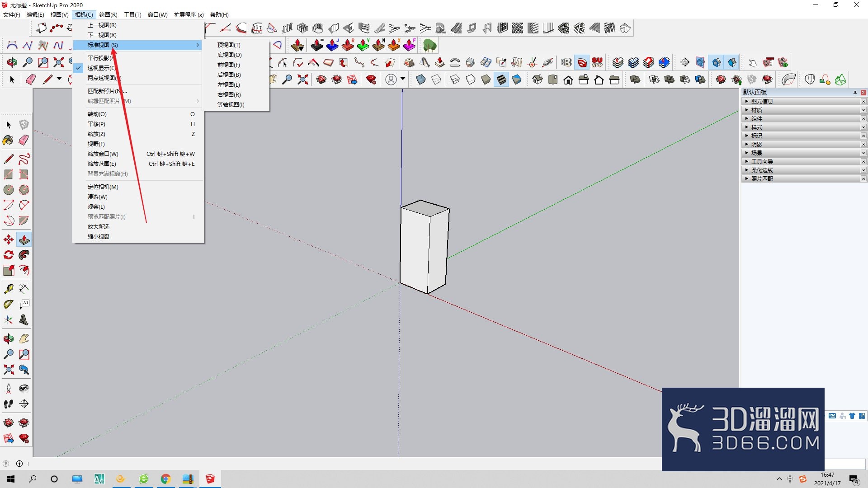Select the Offset tool
Viewport: 868px width, 488px height.
coord(24,270)
